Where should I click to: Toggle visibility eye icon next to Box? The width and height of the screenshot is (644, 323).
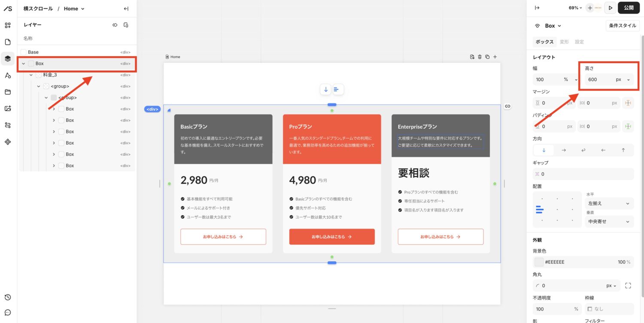[x=537, y=26]
